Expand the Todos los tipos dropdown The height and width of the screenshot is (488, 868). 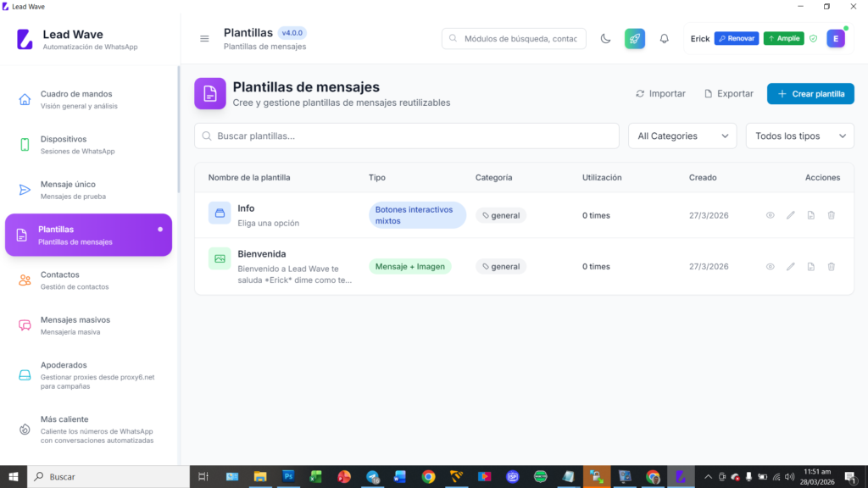click(799, 136)
